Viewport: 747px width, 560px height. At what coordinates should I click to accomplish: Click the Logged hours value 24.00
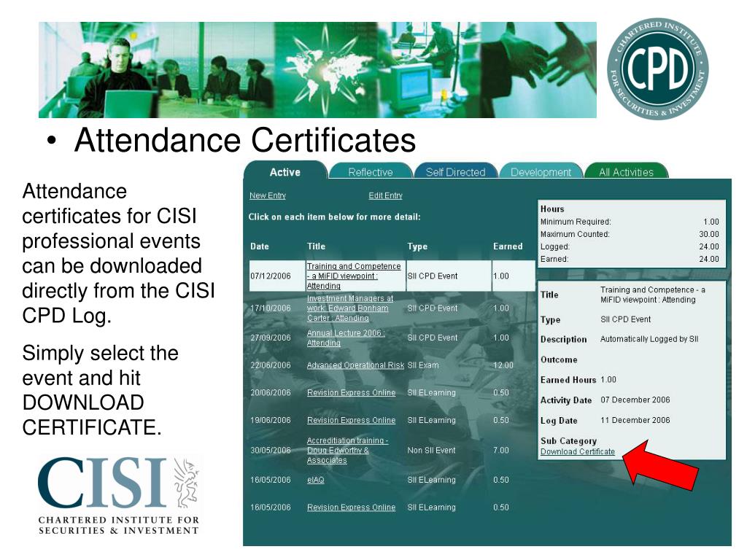click(x=708, y=246)
